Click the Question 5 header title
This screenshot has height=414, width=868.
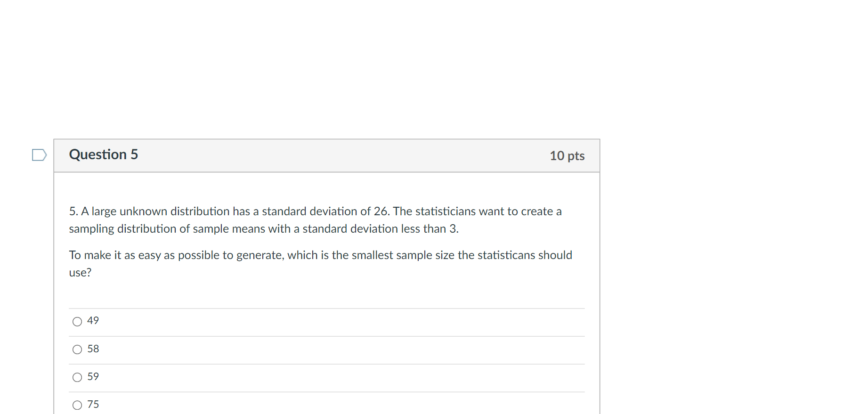tap(103, 154)
